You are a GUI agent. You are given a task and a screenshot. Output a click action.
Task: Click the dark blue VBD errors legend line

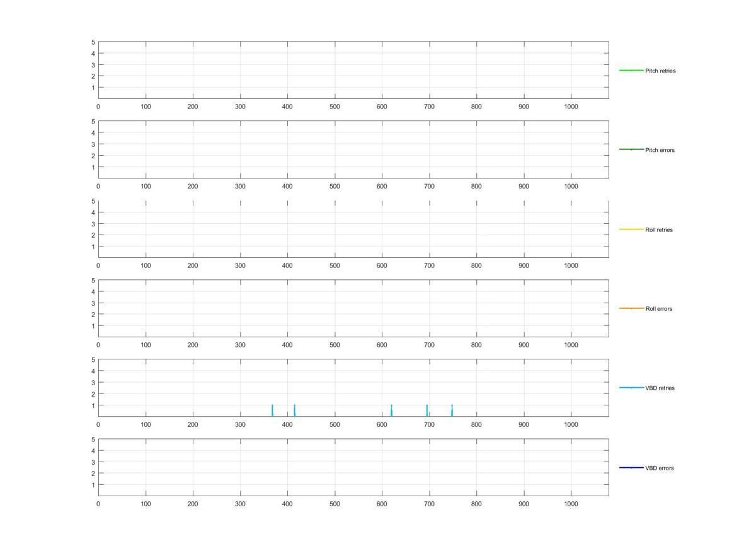point(631,467)
